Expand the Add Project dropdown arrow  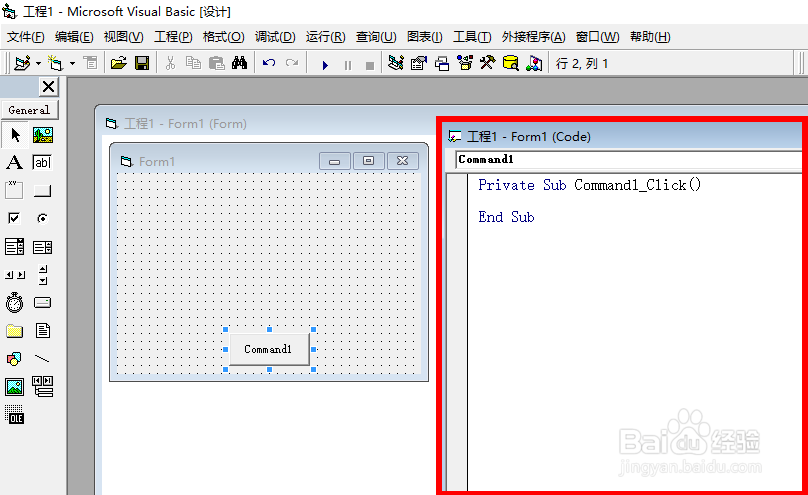click(38, 64)
